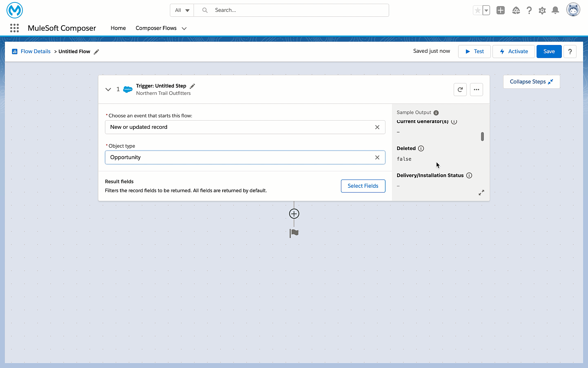588x368 pixels.
Task: Add a step via the plus icon on canvas
Action: 294,214
